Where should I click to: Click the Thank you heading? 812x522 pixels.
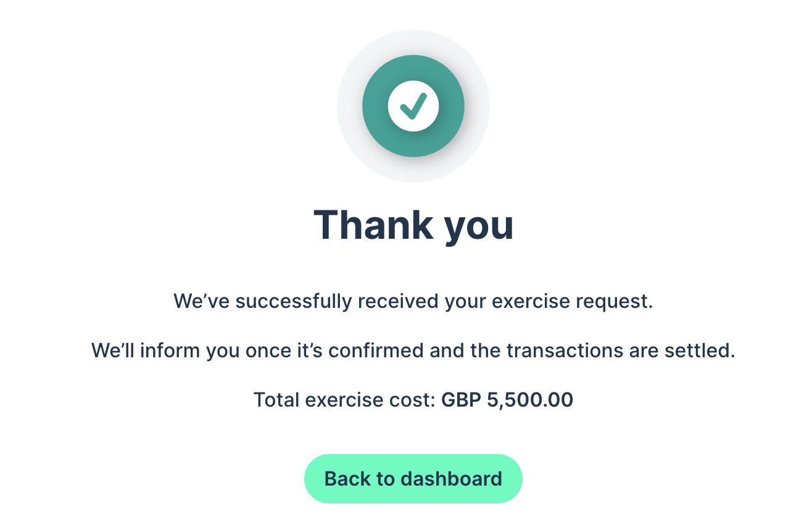[x=413, y=225]
